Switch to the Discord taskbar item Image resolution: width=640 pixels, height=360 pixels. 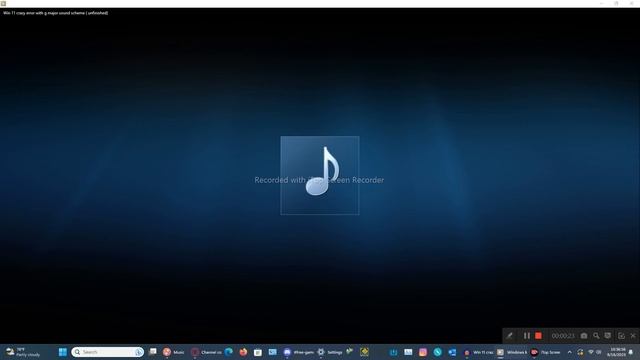(299, 352)
